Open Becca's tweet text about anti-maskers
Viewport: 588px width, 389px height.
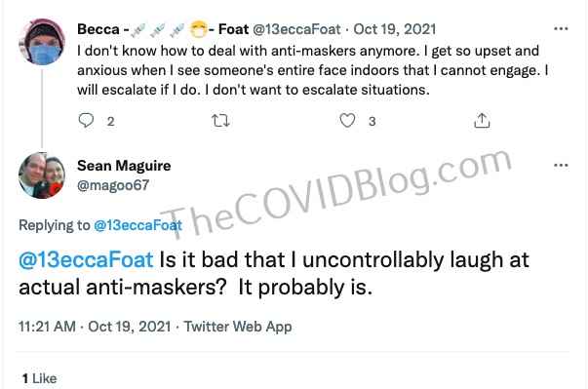(x=312, y=70)
